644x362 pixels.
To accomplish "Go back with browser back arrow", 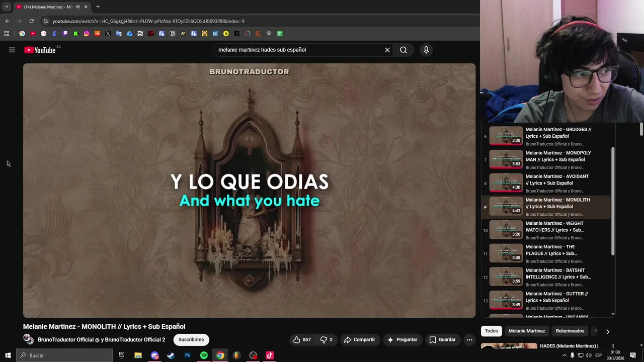I will coord(7,21).
